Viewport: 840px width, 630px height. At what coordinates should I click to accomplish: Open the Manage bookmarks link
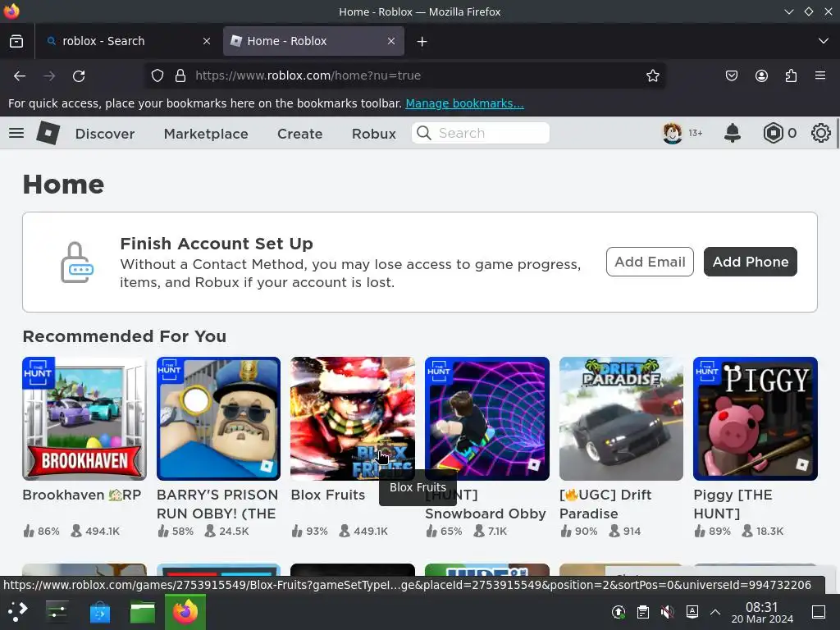tap(464, 103)
